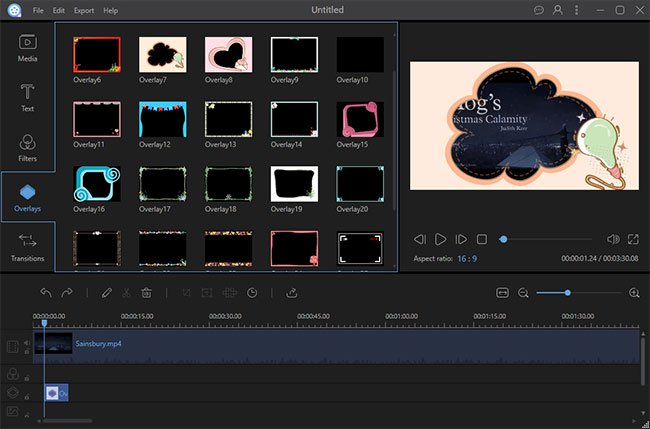Pick the Overlay15 pink frame thumbnail
This screenshot has height=429, width=650.
pyautogui.click(x=360, y=119)
